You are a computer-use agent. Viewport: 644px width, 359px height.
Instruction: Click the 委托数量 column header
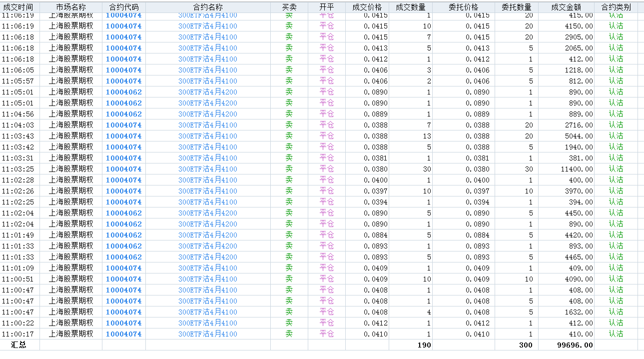[x=517, y=7]
